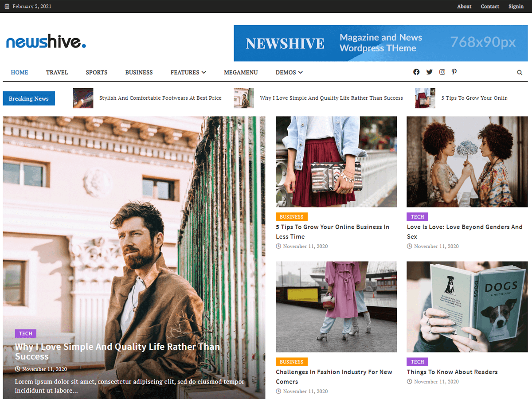Screen dimensions: 532x399
Task: Open the red skirt clutch article image
Action: coord(336,162)
